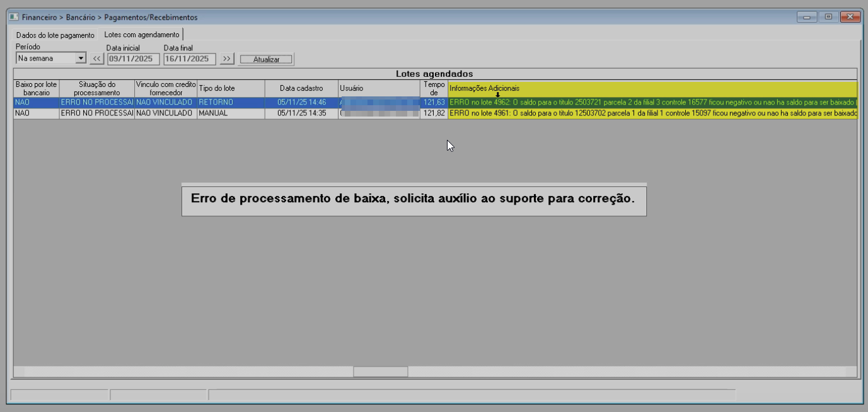
Task: Select the MANUAL lot type cell
Action: (x=231, y=113)
